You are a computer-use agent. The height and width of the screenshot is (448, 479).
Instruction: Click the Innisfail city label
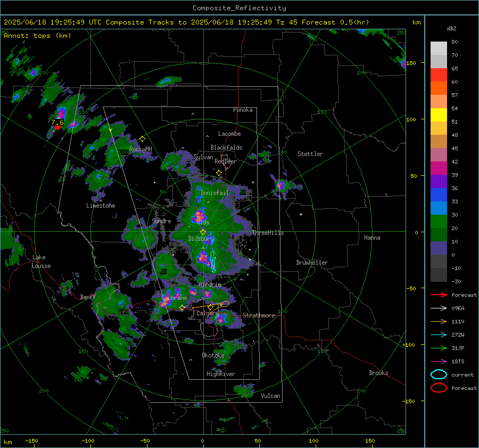point(214,193)
